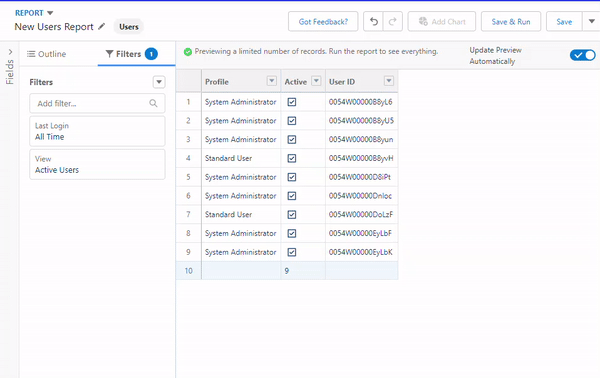Click the New Users Report title
The image size is (600, 378).
pos(54,27)
